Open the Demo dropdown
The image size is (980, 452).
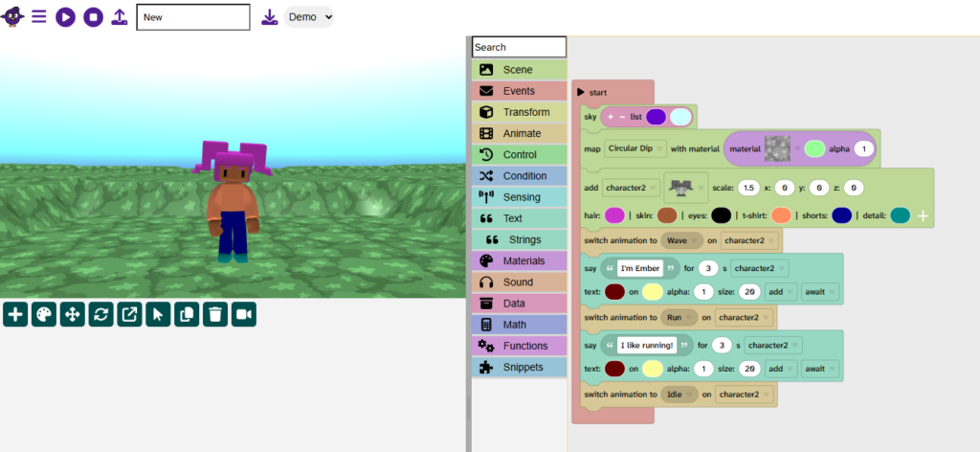[309, 17]
